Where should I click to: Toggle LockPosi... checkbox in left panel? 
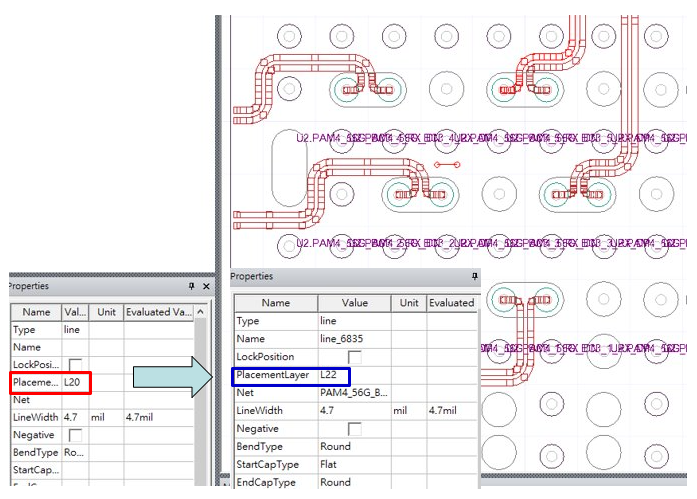(x=75, y=365)
